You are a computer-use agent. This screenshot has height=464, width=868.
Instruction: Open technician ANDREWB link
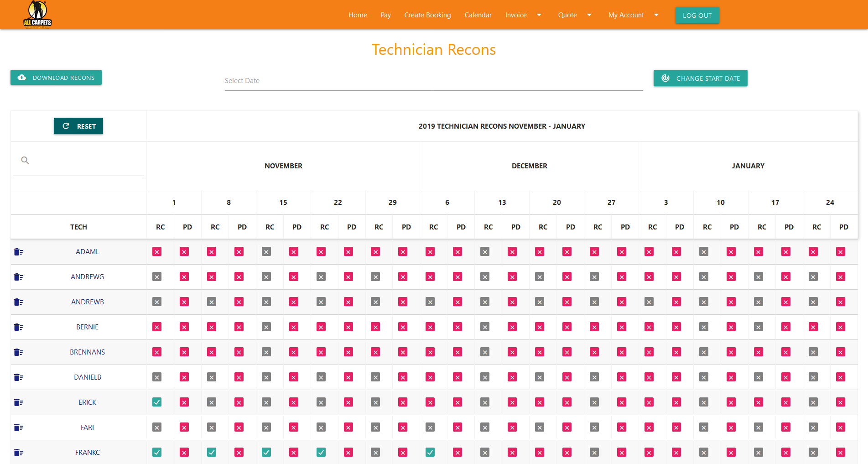[87, 302]
